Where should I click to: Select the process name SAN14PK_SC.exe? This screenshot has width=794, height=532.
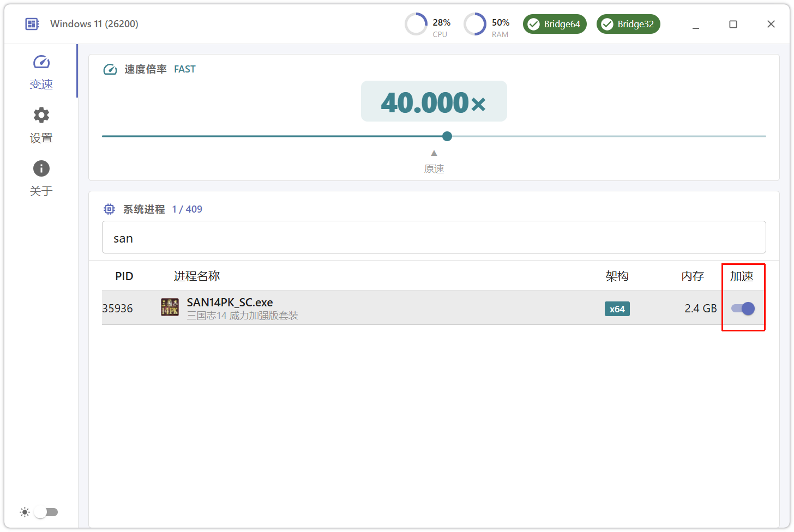230,303
